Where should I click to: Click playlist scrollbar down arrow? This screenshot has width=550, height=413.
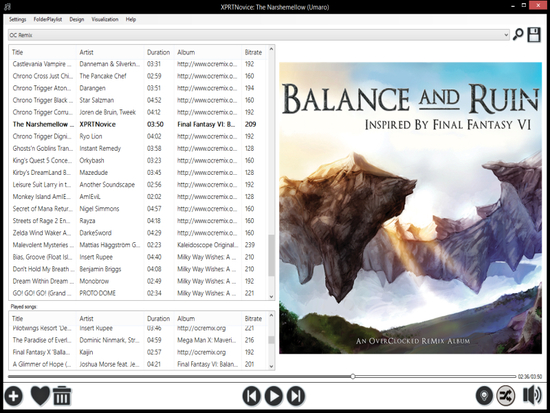pos(271,297)
